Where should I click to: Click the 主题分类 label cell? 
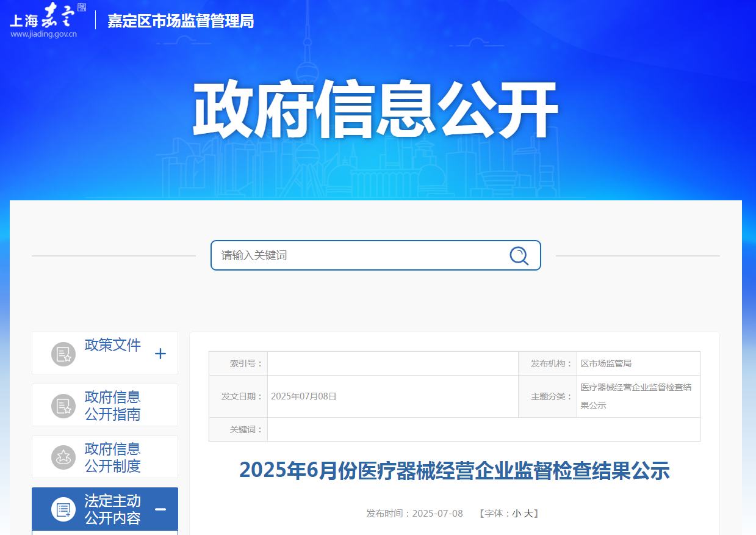[547, 396]
